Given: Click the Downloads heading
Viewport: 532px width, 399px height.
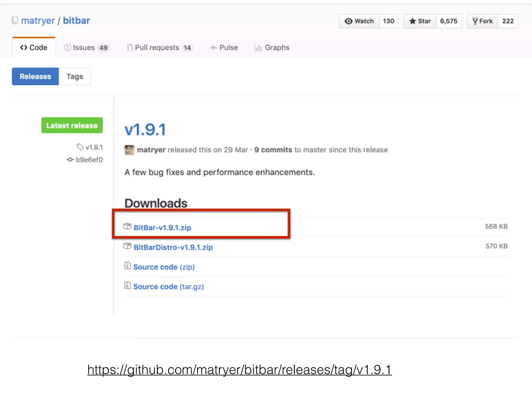Looking at the screenshot, I should click(x=156, y=203).
